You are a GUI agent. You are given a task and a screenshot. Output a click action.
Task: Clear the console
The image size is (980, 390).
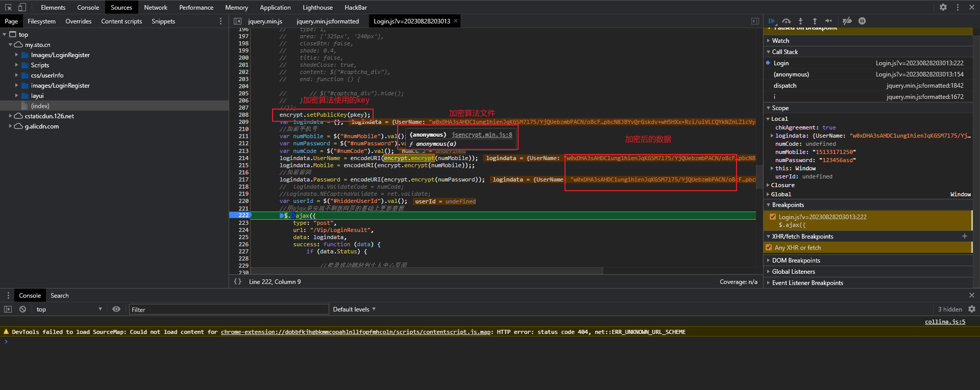pyautogui.click(x=22, y=309)
